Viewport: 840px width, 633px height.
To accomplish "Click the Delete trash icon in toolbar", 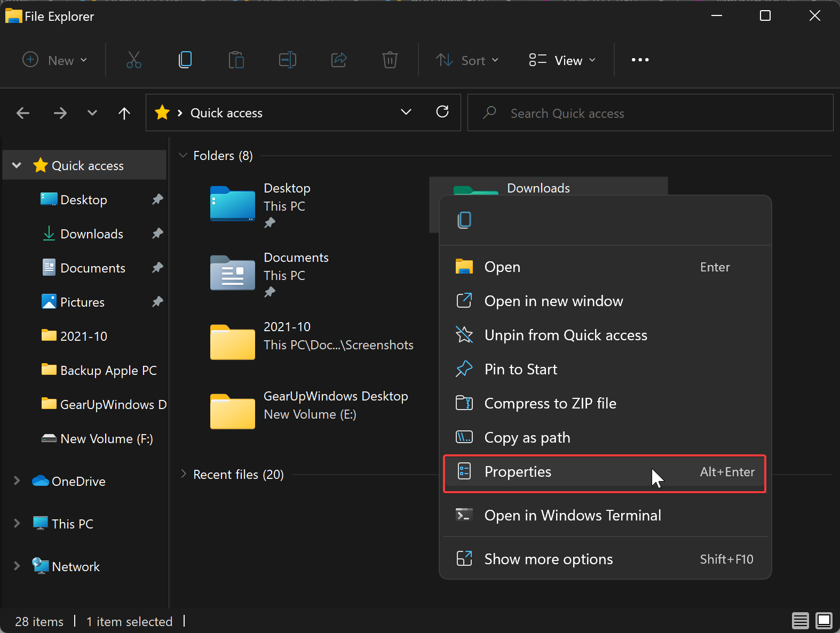I will [x=390, y=60].
